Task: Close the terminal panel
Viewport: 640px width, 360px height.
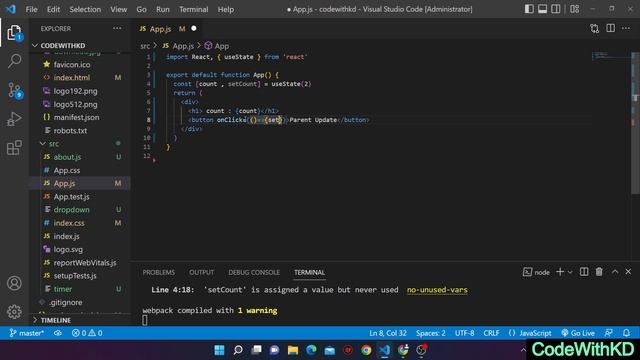Action: 628,272
